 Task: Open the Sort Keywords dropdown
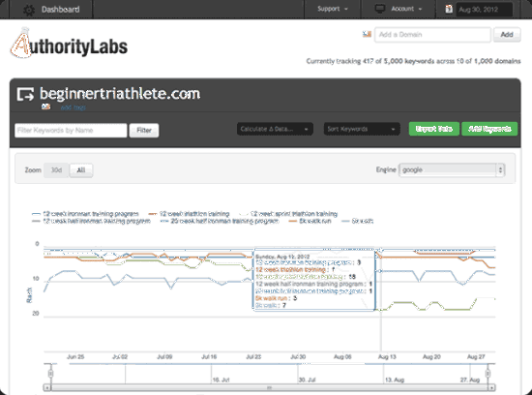362,129
